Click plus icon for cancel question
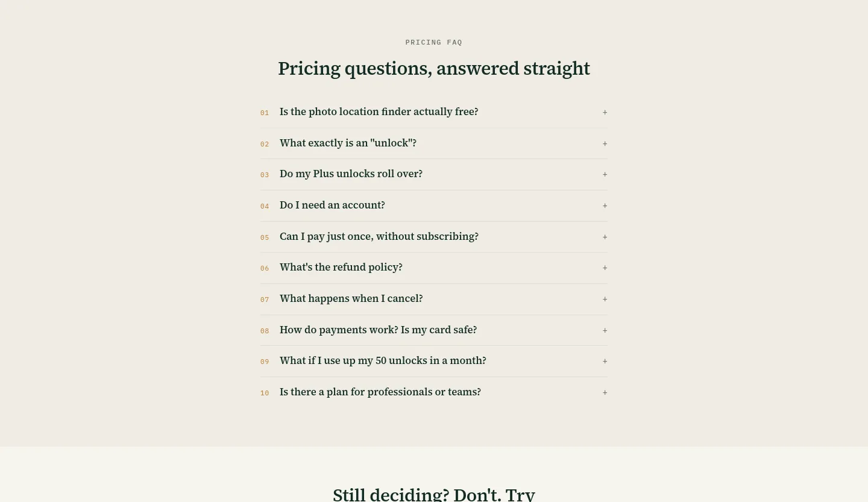Viewport: 868px width, 502px height. point(605,299)
